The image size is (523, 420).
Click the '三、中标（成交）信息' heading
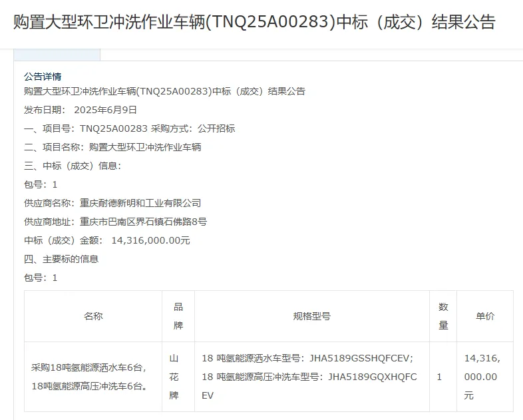pyautogui.click(x=73, y=166)
